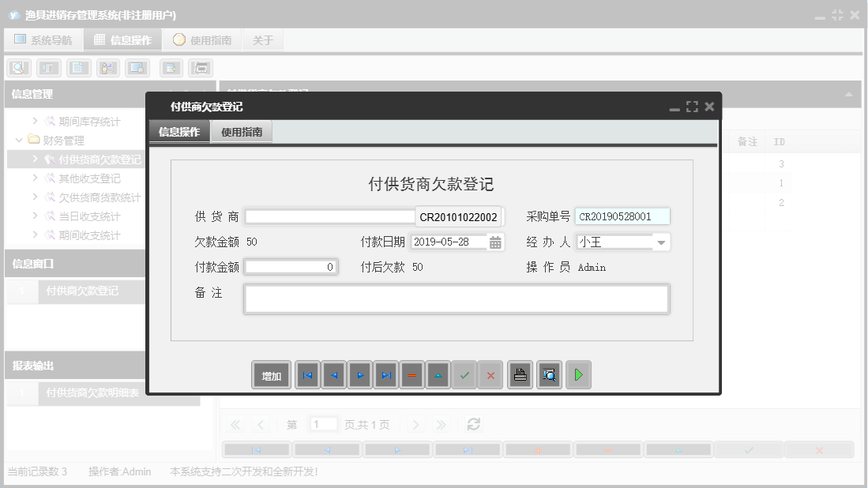Screen dimensions: 868x488
Task: Click the delete record minus icon
Action: (412, 375)
